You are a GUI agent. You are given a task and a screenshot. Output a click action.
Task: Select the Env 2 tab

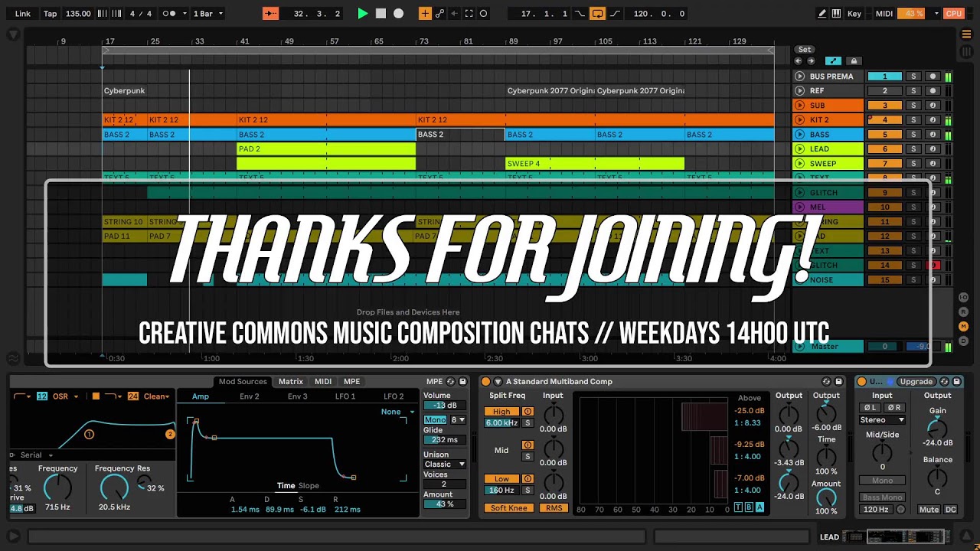[x=250, y=396]
